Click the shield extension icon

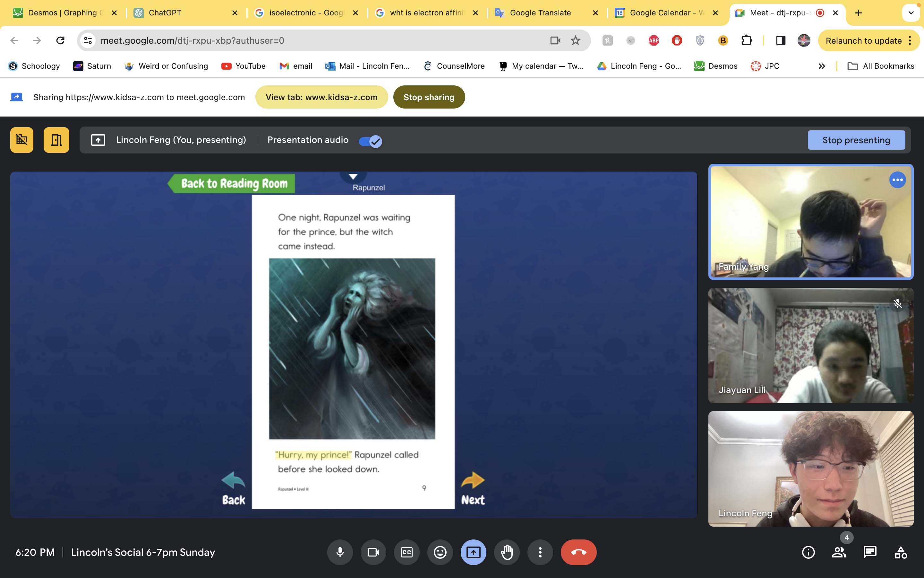pos(700,40)
